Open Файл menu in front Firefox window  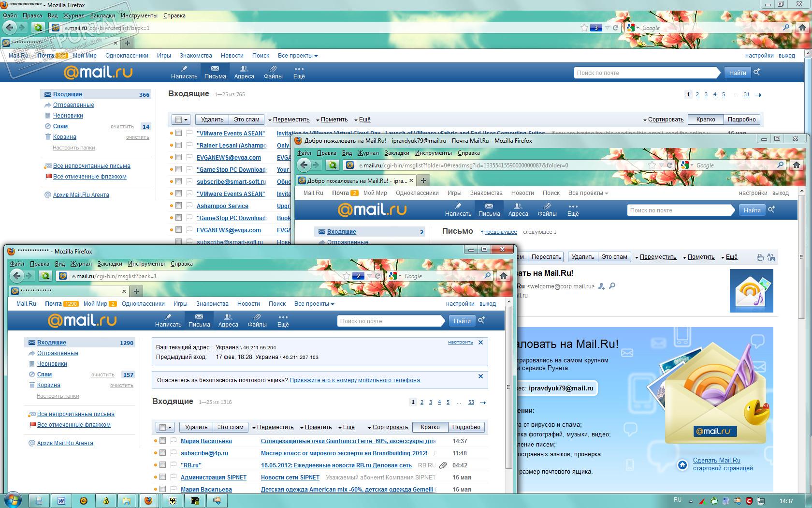(x=17, y=264)
